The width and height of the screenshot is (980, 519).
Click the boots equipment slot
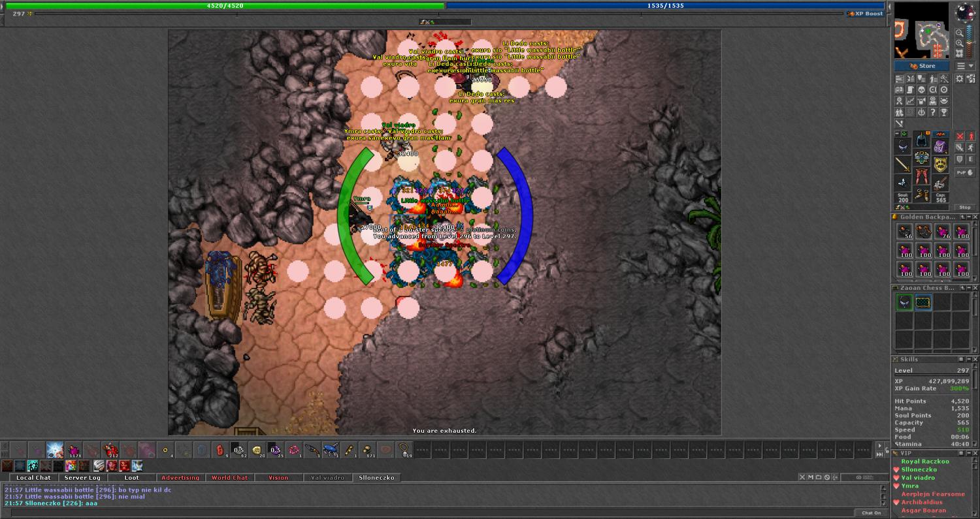921,194
